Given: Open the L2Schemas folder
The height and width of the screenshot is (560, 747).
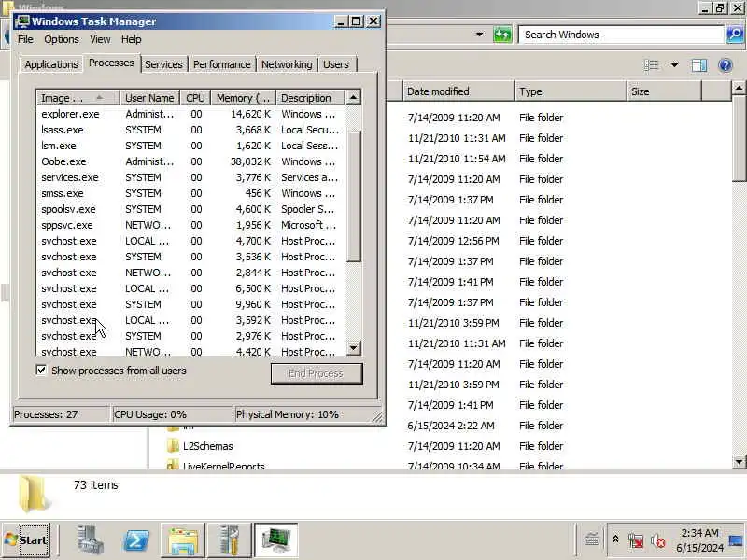Looking at the screenshot, I should click(x=208, y=446).
